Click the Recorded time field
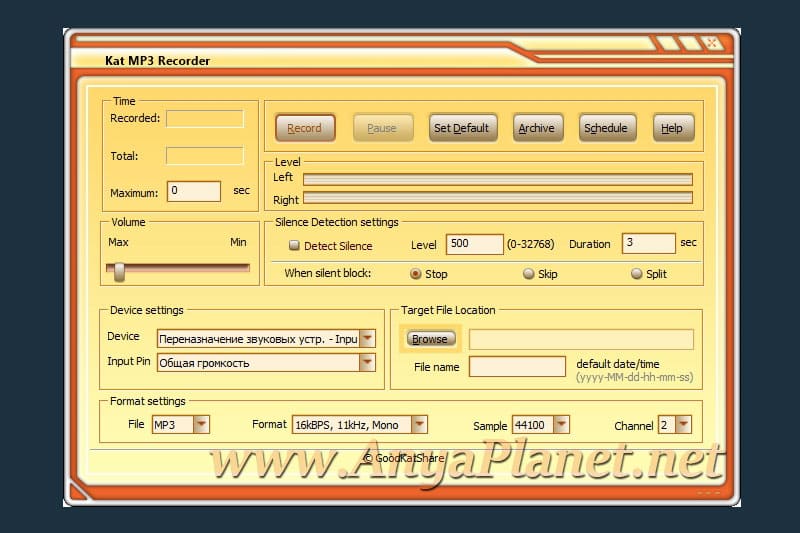 205,119
